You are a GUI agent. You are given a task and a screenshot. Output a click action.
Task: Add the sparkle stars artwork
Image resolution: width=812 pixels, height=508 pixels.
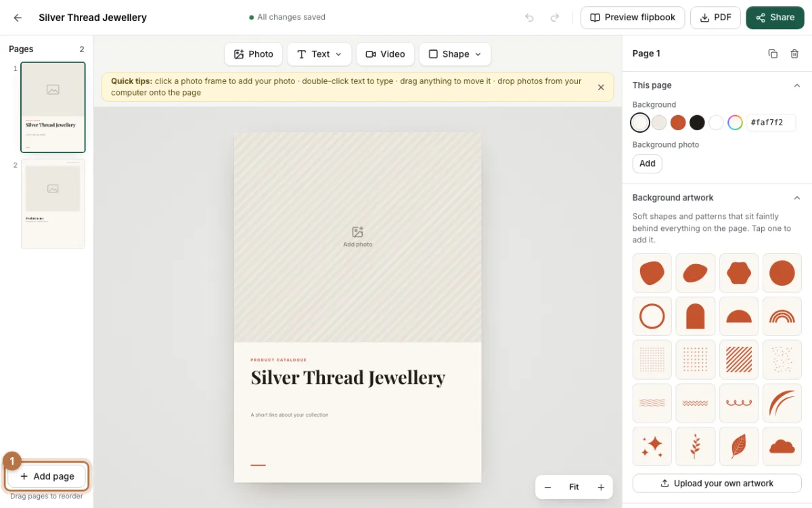652,446
